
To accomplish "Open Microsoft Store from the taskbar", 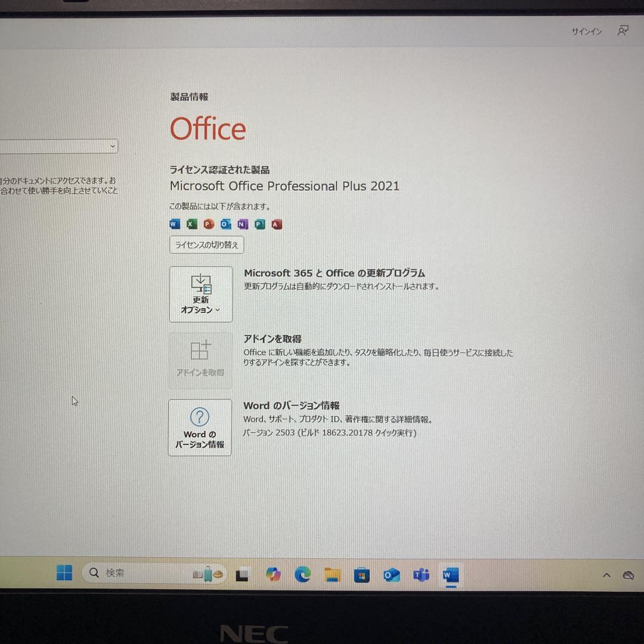I will click(361, 575).
